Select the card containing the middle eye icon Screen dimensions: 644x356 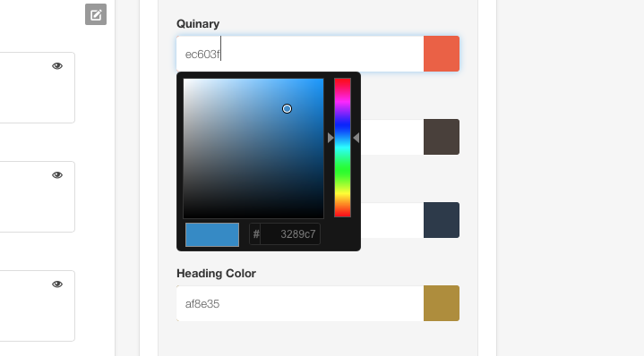tap(38, 197)
